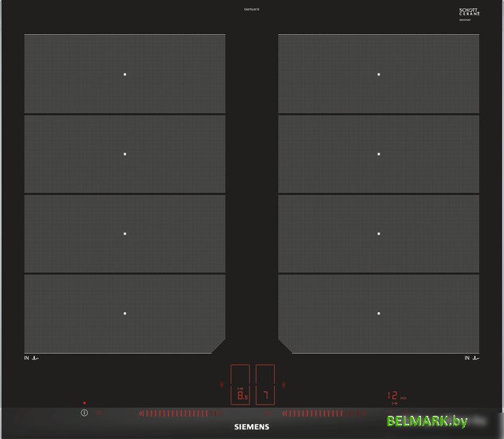Touch the bottom-left cooking zone center dot
This screenshot has width=504, height=439.
pos(124,313)
